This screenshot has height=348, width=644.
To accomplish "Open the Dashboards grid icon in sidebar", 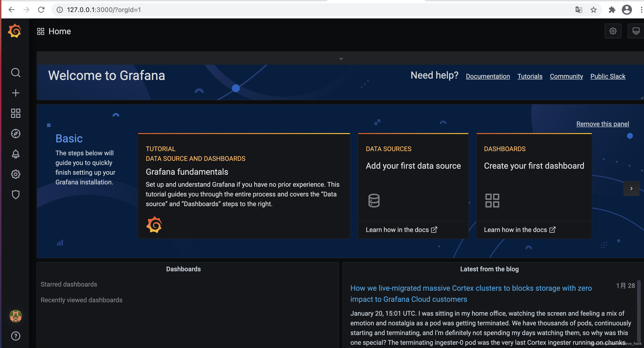I will point(15,113).
